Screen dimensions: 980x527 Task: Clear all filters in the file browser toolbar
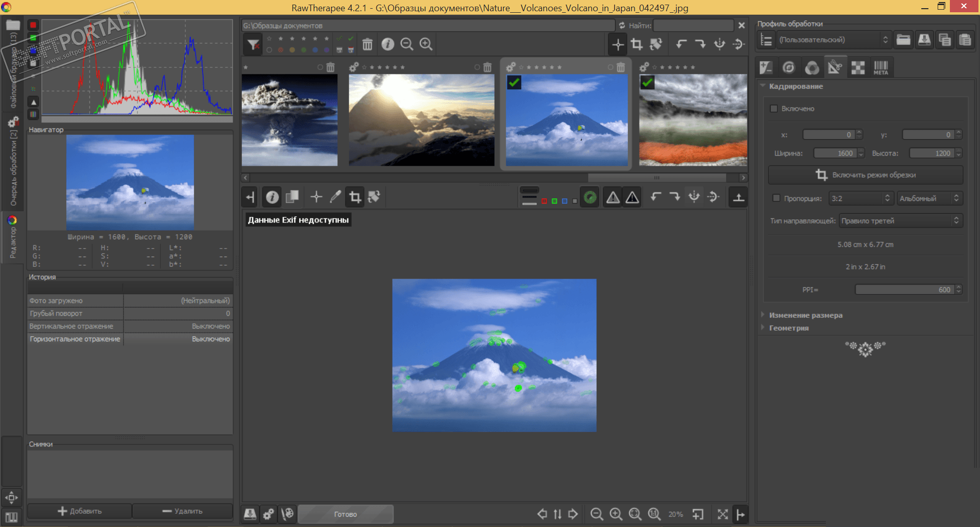[253, 44]
